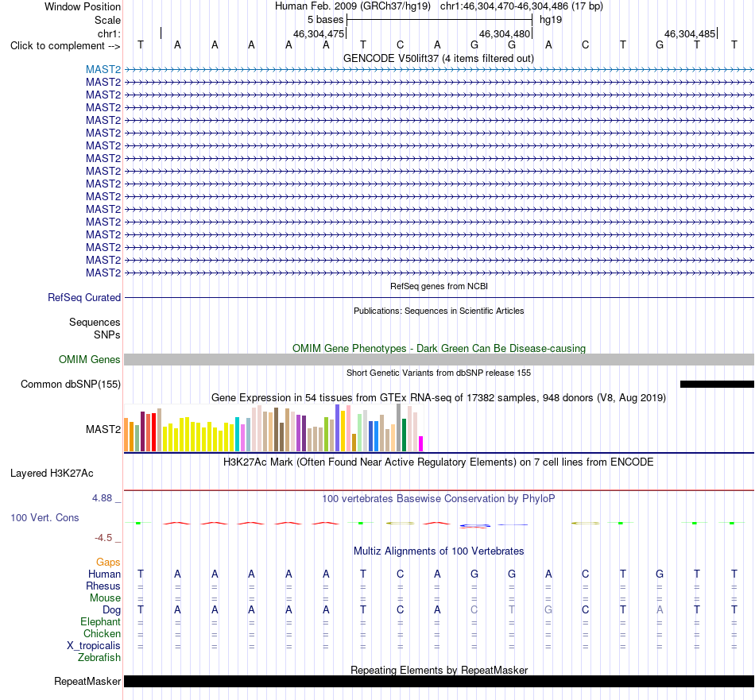Click the -4.5 conservation minimum value

103,538
